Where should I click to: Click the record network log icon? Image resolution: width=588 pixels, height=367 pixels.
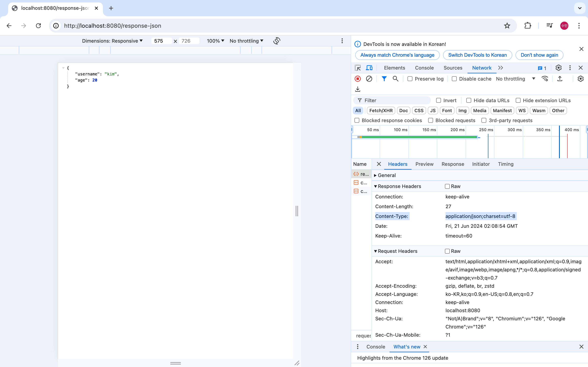click(x=357, y=79)
